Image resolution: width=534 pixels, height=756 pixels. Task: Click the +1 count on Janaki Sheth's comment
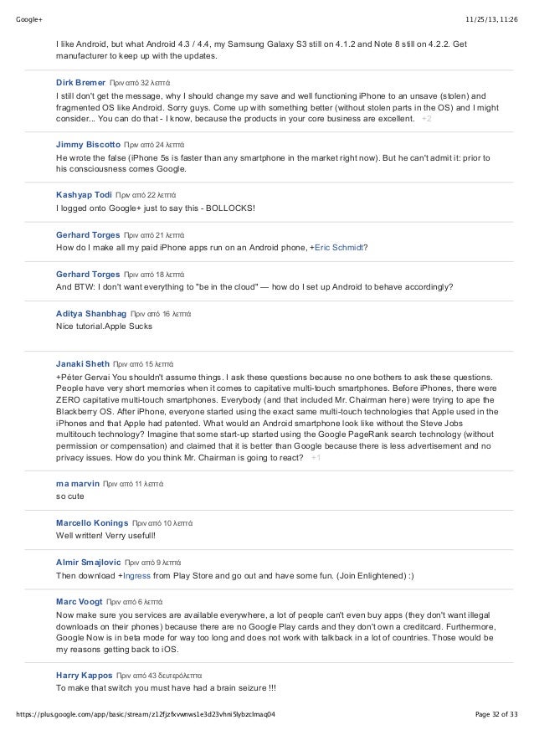316,458
